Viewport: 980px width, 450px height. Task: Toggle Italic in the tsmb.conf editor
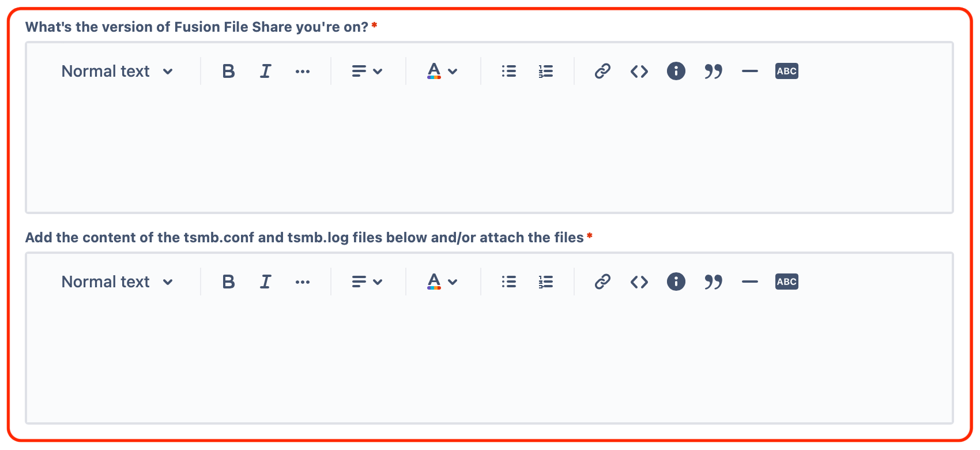click(x=265, y=282)
